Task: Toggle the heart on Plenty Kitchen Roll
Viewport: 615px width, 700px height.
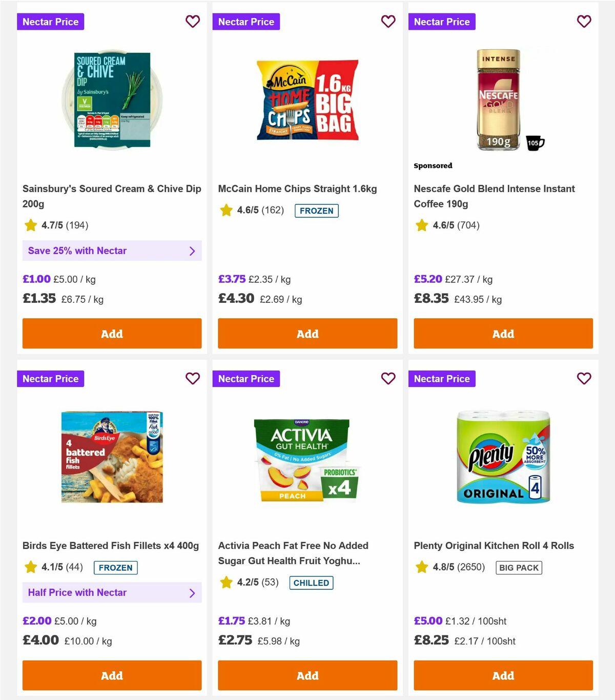Action: [584, 379]
